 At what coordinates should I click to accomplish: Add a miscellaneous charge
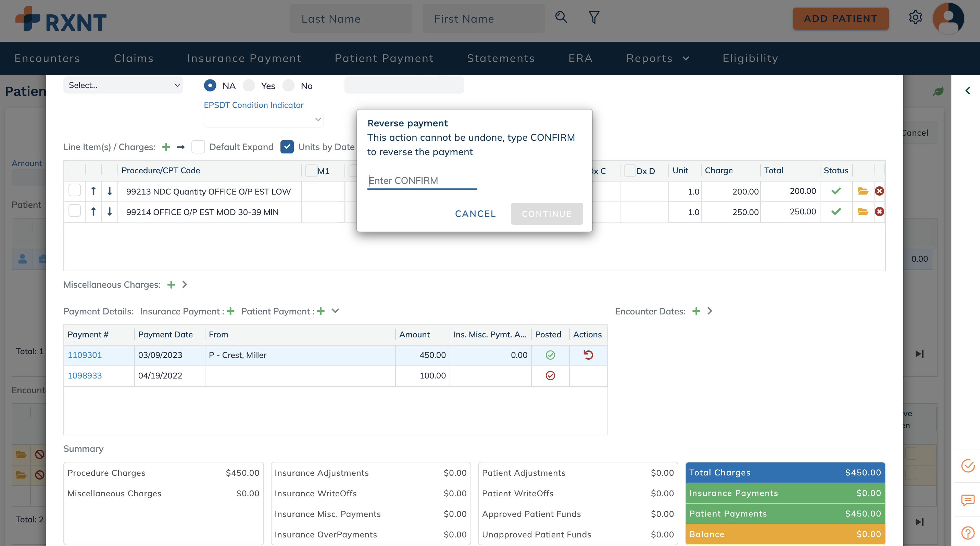pos(171,285)
